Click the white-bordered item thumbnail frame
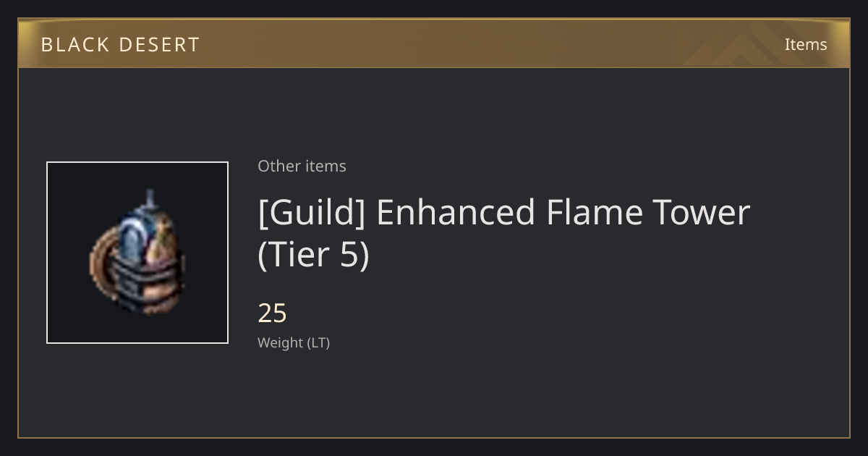This screenshot has height=456, width=868. [x=137, y=253]
